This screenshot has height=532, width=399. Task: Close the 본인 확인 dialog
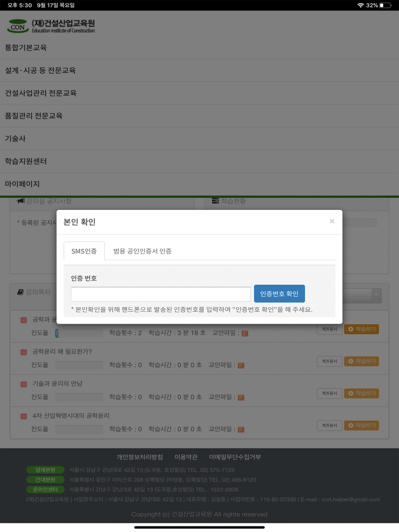point(332,221)
